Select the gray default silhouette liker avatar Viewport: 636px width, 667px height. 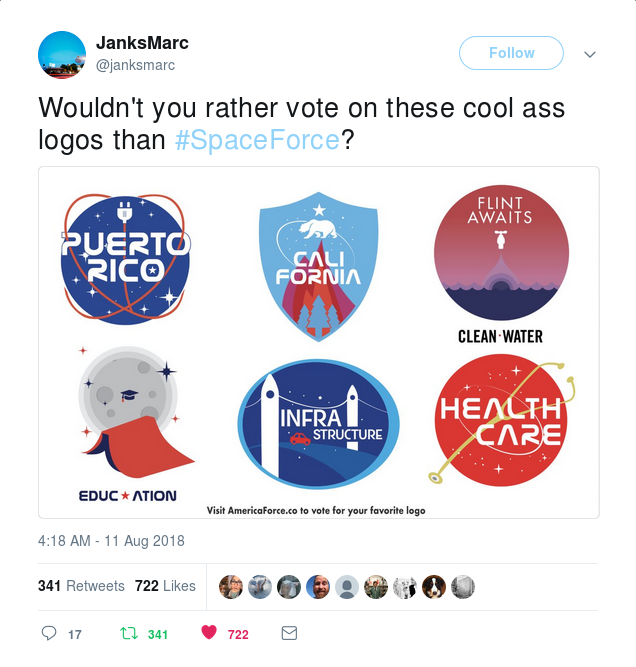[x=347, y=587]
